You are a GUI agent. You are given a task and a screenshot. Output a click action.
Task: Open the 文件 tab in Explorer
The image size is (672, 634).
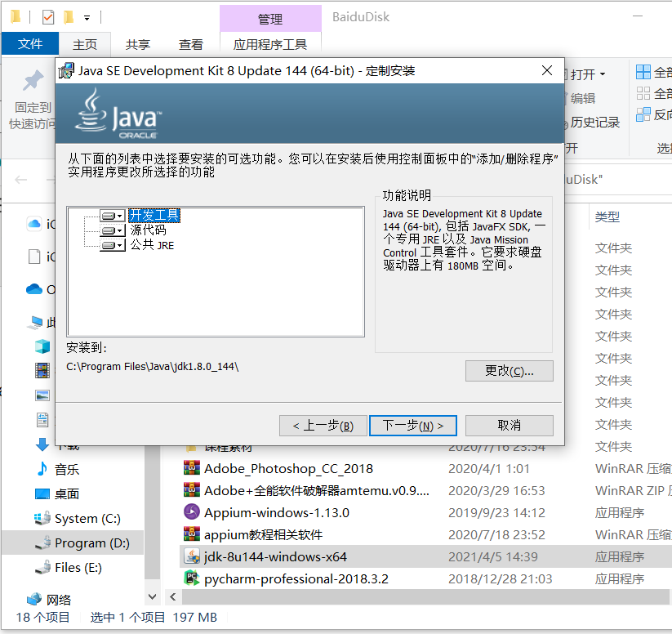click(x=30, y=44)
